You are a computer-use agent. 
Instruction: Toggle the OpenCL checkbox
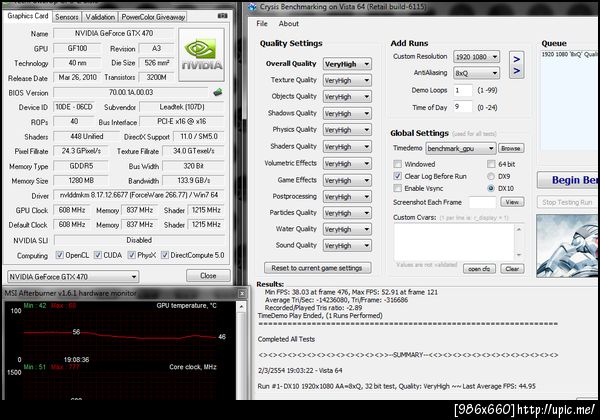point(60,255)
